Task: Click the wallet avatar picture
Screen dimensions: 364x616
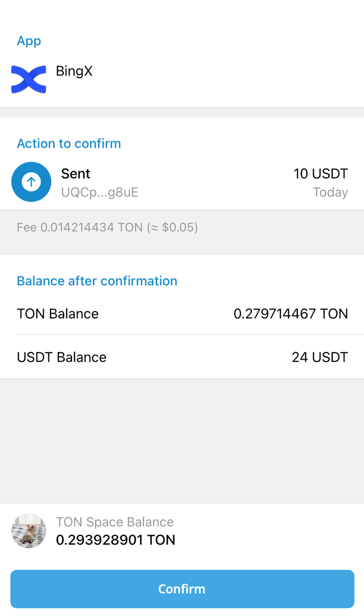Action: 29,531
